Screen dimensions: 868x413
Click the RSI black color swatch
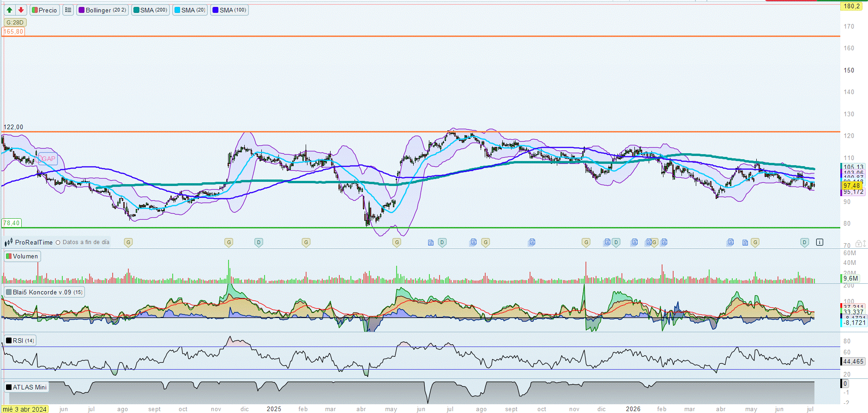pos(9,341)
